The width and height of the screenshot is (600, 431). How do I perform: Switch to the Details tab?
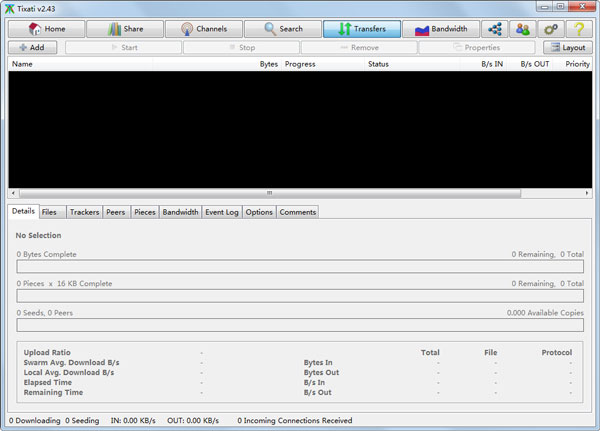pos(23,211)
